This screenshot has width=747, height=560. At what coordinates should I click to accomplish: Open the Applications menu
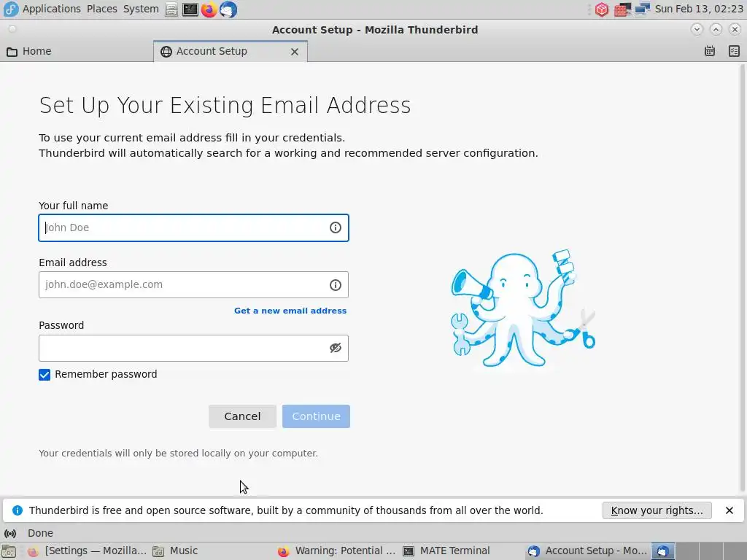[52, 9]
